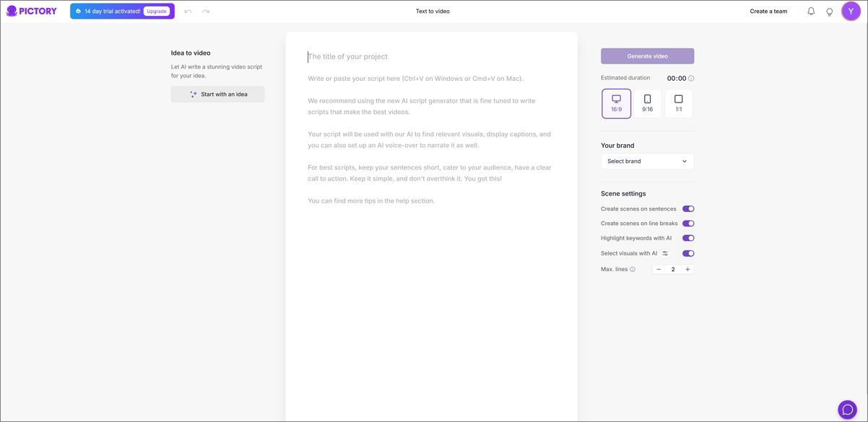Choose the 1:1 square aspect ratio
Viewport: 868px width, 422px height.
[x=678, y=103]
